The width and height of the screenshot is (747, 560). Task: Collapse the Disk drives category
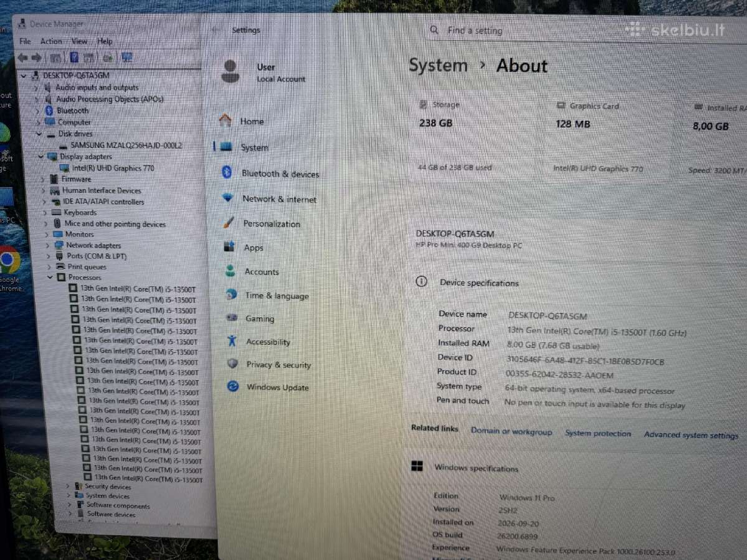tap(39, 134)
